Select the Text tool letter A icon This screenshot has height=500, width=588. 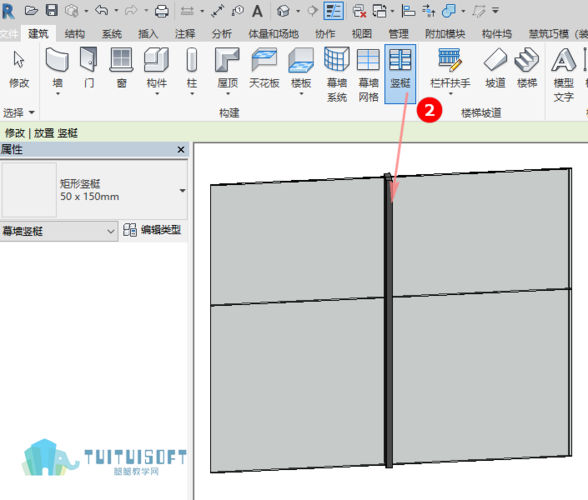pos(257,11)
